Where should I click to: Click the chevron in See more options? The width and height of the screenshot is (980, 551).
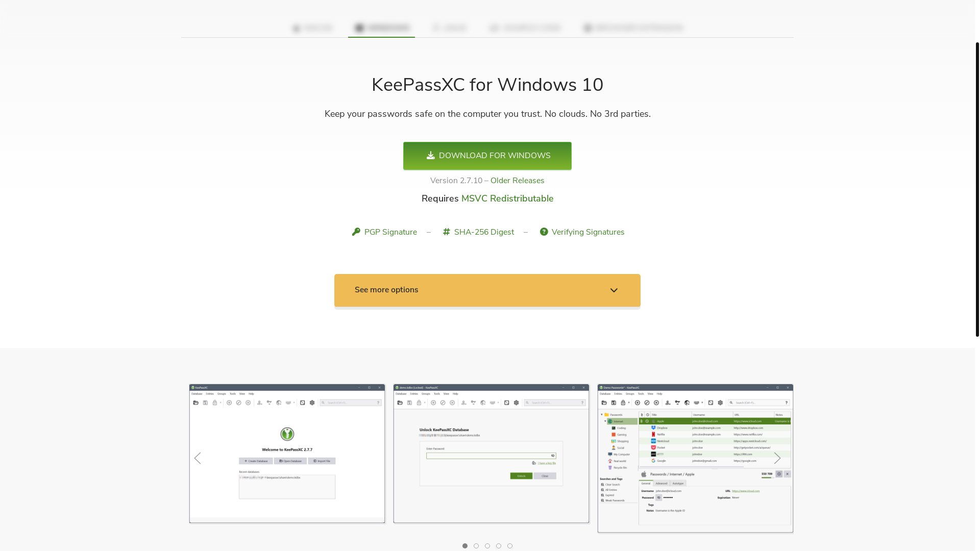click(x=614, y=290)
